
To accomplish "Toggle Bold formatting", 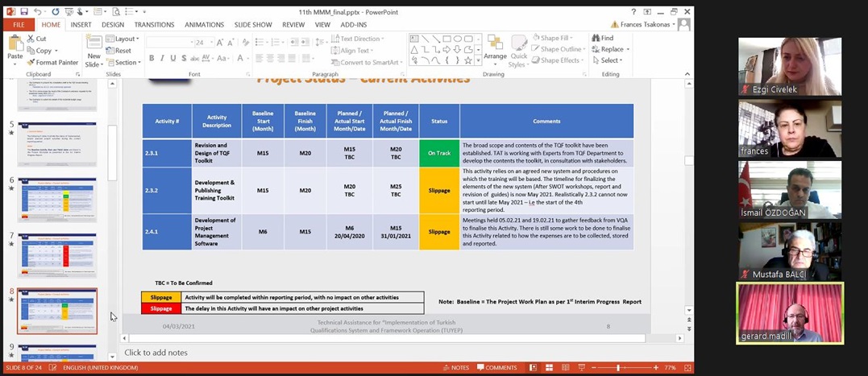I will (x=152, y=58).
